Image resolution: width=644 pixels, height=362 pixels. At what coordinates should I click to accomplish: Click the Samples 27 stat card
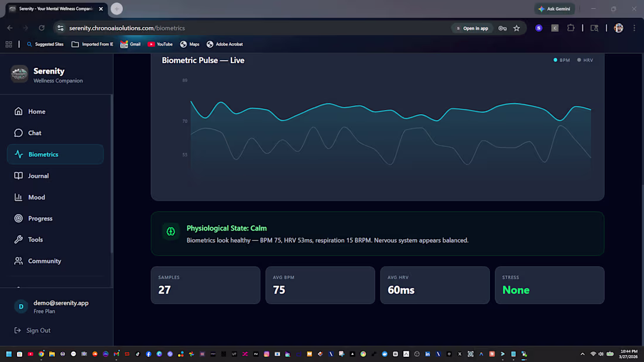click(205, 285)
